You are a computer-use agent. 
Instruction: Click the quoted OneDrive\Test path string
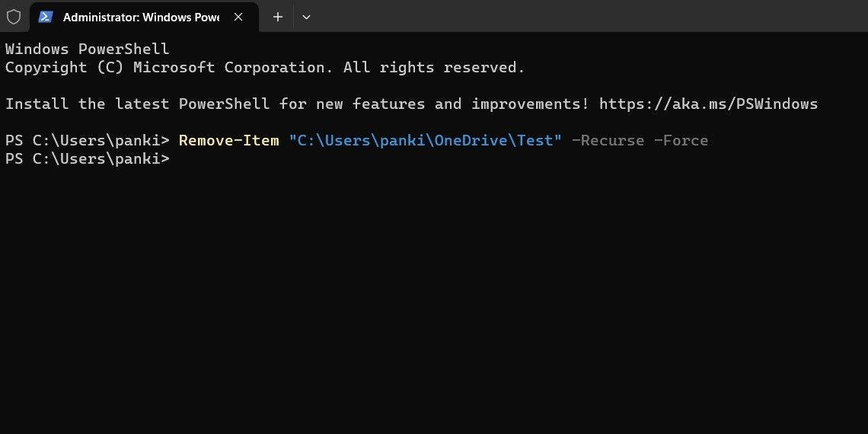425,140
